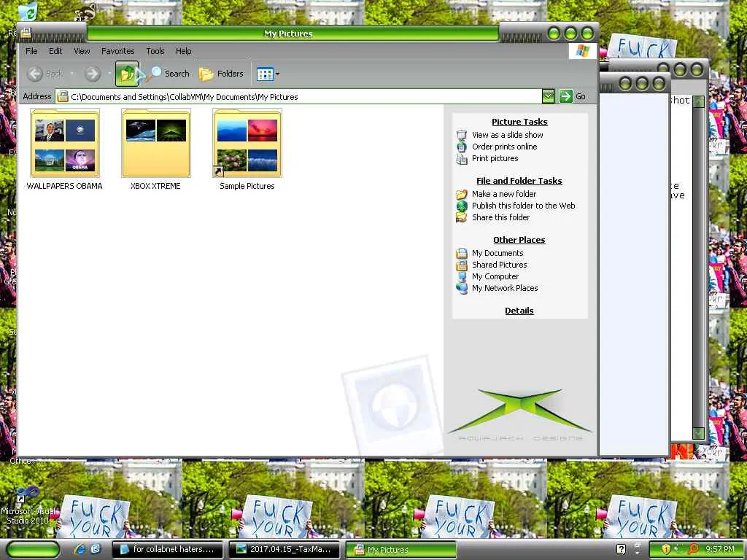The image size is (747, 560).
Task: Click the address path field
Action: (x=298, y=97)
